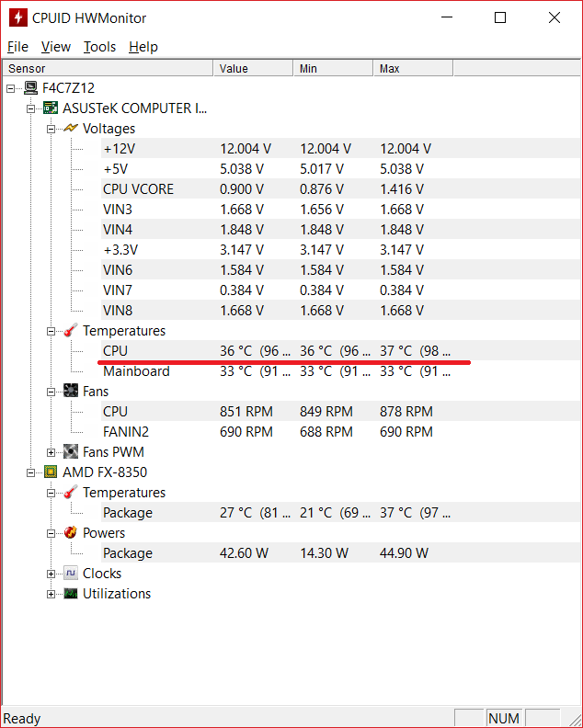The width and height of the screenshot is (583, 728).
Task: Open the Tools menu
Action: pyautogui.click(x=99, y=47)
